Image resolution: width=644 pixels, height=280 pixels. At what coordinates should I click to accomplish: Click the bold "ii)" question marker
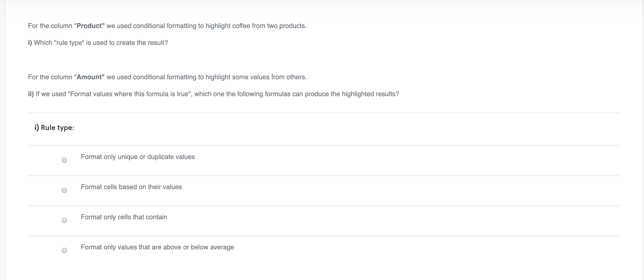(x=31, y=94)
